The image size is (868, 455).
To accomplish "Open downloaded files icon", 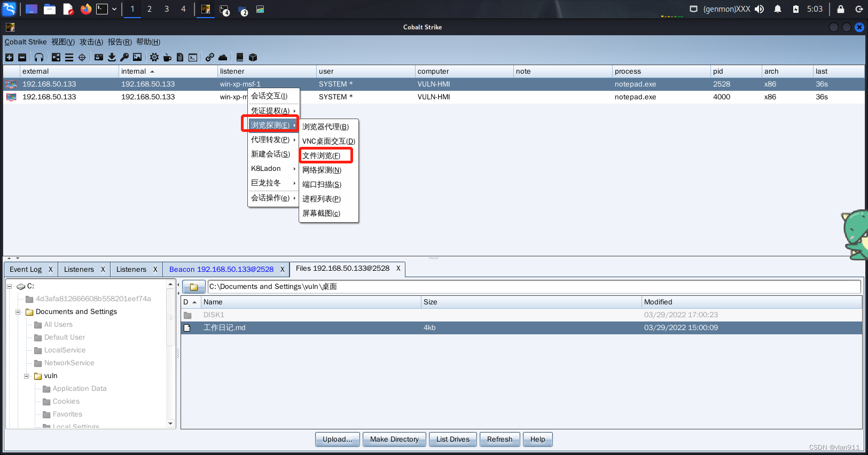I will pos(112,57).
